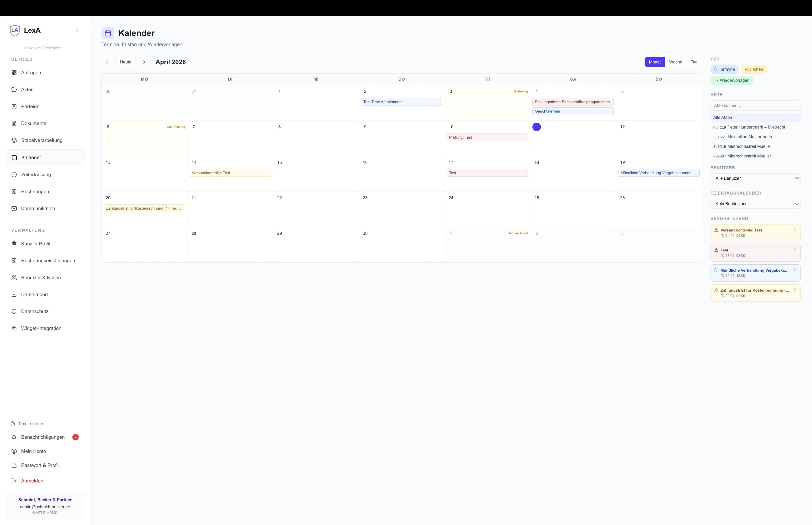The image size is (812, 525).
Task: Open the Alle Benutzer dropdown
Action: (x=755, y=178)
